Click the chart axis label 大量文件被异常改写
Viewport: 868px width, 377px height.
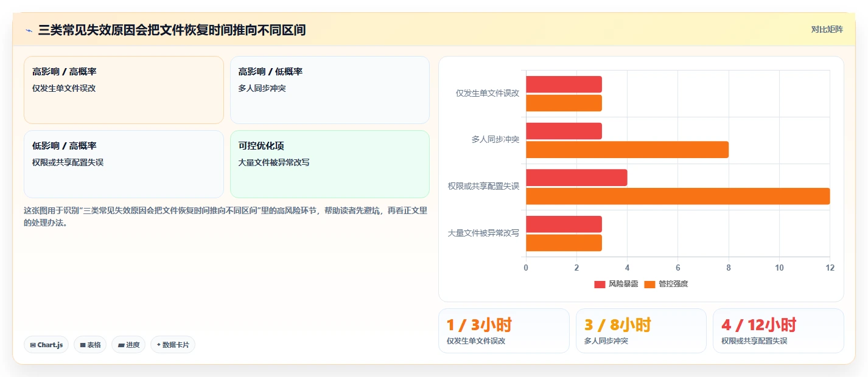pos(484,233)
